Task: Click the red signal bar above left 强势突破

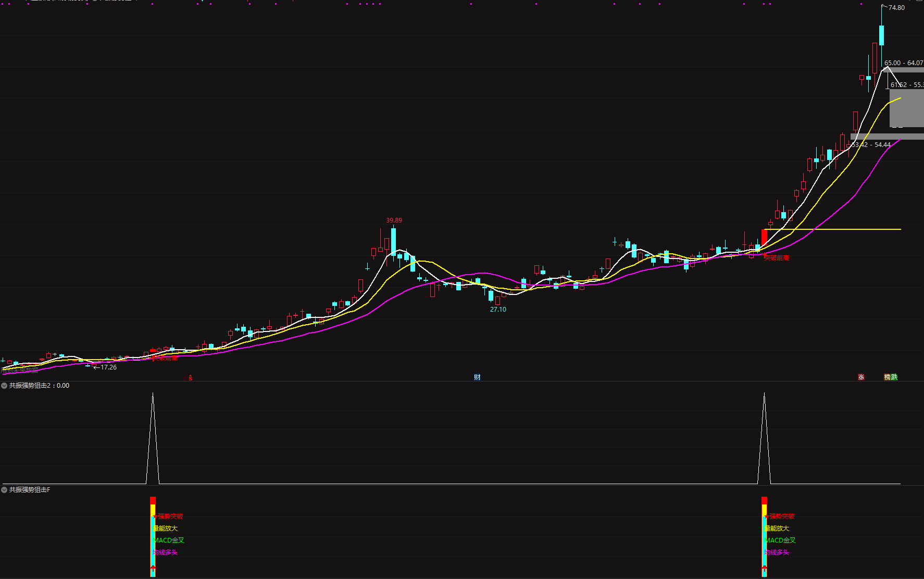Action: [153, 500]
